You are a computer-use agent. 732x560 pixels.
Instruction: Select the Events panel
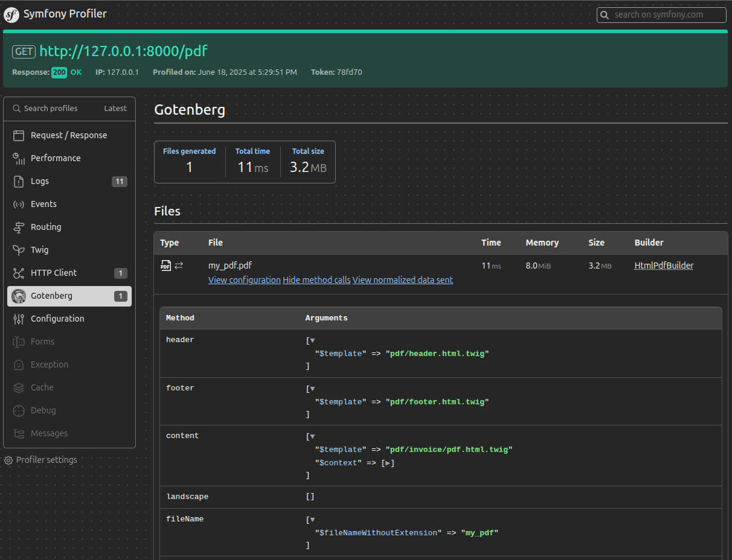pyautogui.click(x=42, y=204)
